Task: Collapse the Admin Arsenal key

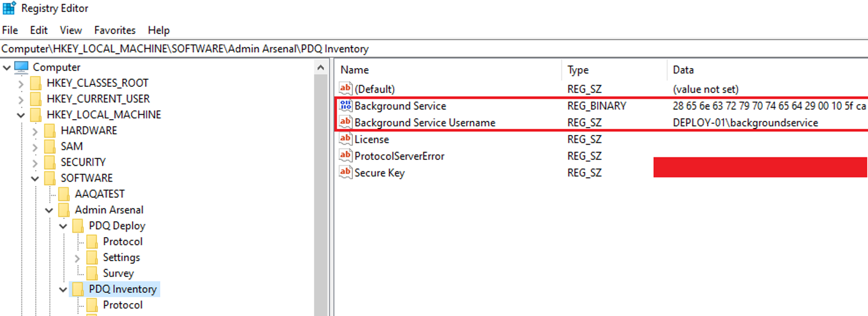Action: [x=49, y=210]
